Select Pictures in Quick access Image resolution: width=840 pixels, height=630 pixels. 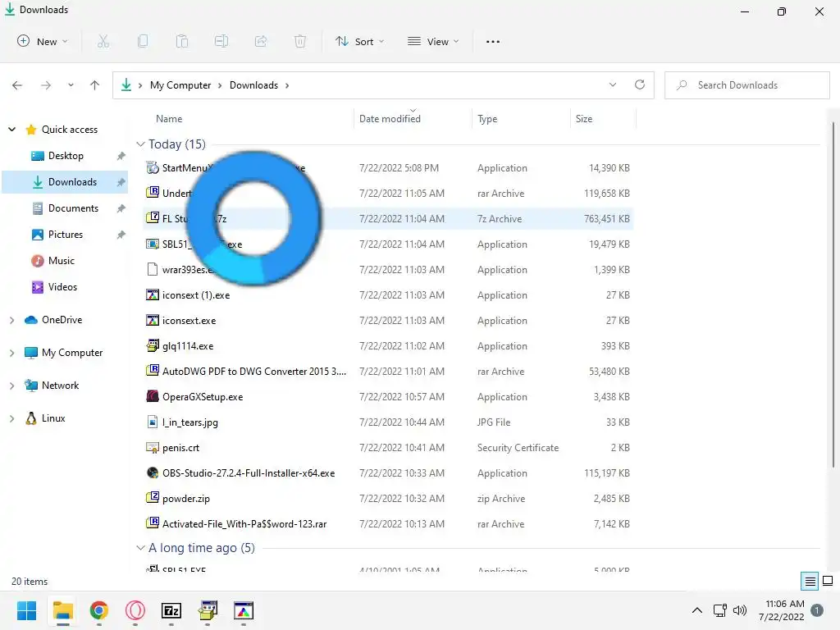pos(66,235)
